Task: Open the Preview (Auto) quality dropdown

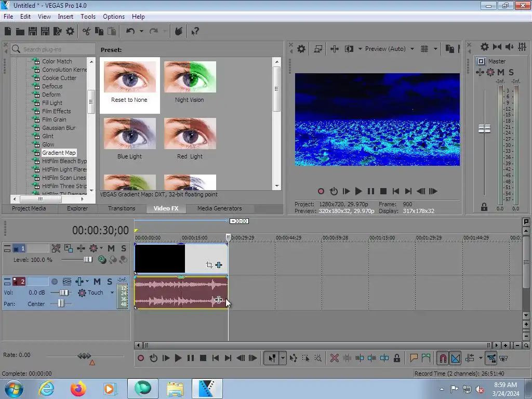Action: [x=412, y=49]
